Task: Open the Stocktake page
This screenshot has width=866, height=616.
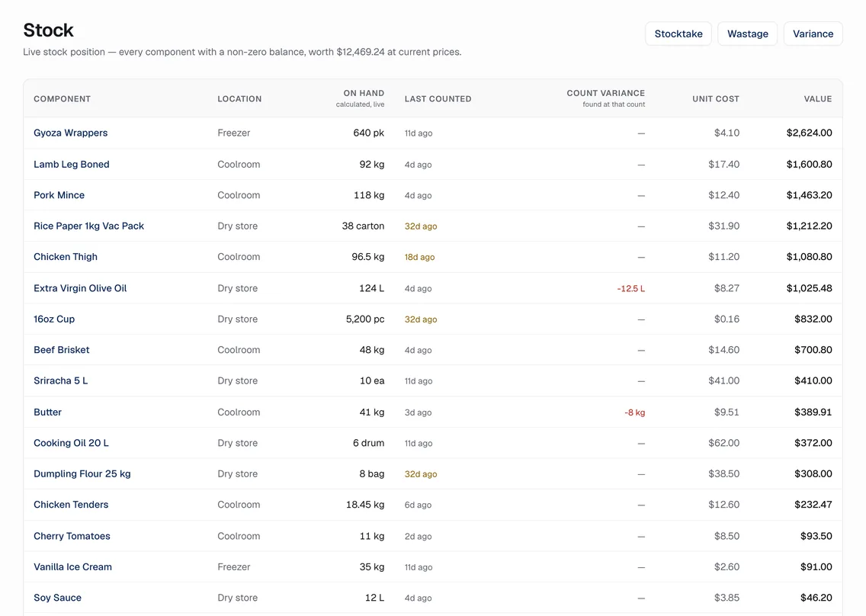Action: pyautogui.click(x=678, y=34)
